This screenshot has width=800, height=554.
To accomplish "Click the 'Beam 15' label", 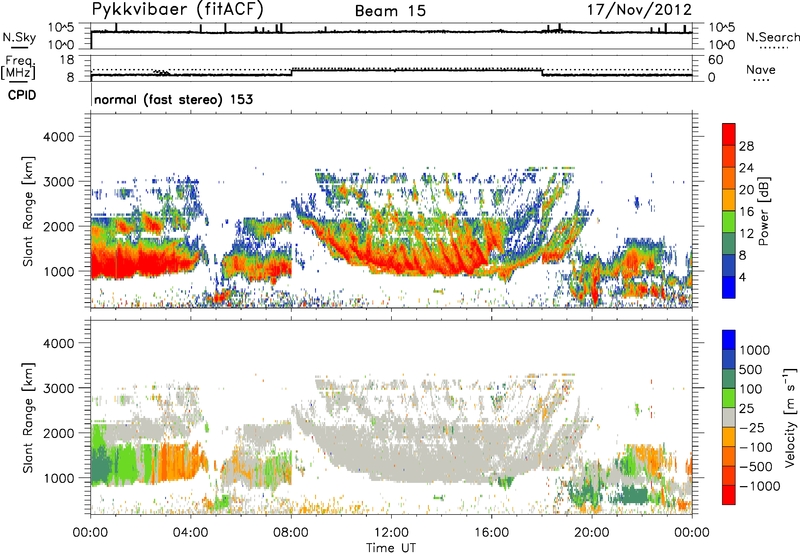I will pyautogui.click(x=390, y=11).
